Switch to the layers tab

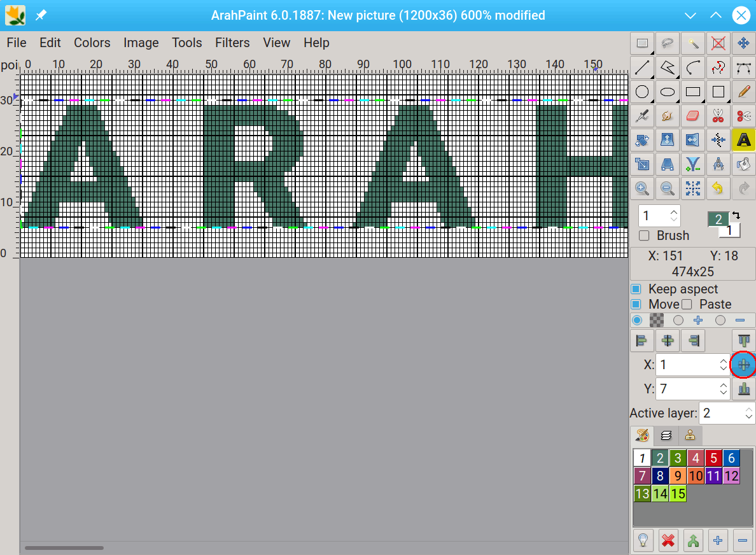666,435
